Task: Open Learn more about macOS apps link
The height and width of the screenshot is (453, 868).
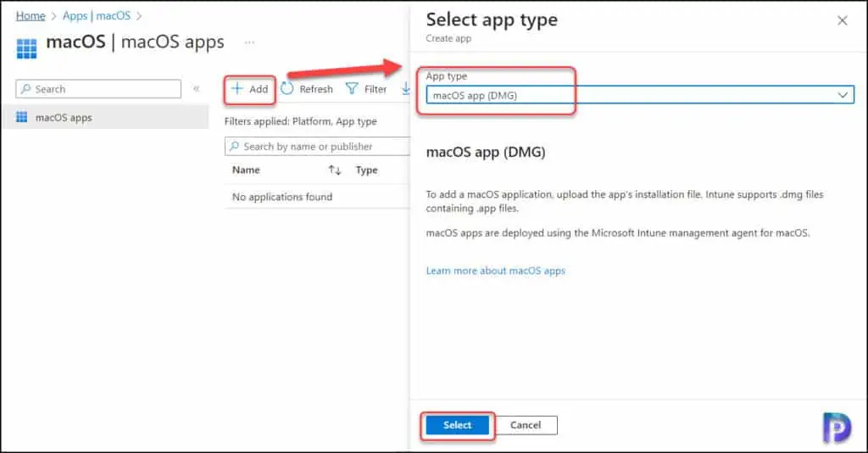Action: click(495, 271)
